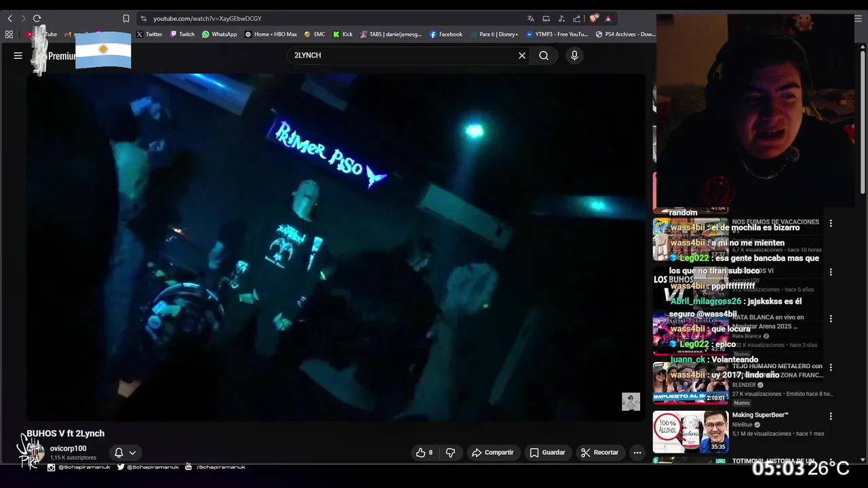The height and width of the screenshot is (488, 868).
Task: Open the music note playlist icon
Action: (x=561, y=18)
